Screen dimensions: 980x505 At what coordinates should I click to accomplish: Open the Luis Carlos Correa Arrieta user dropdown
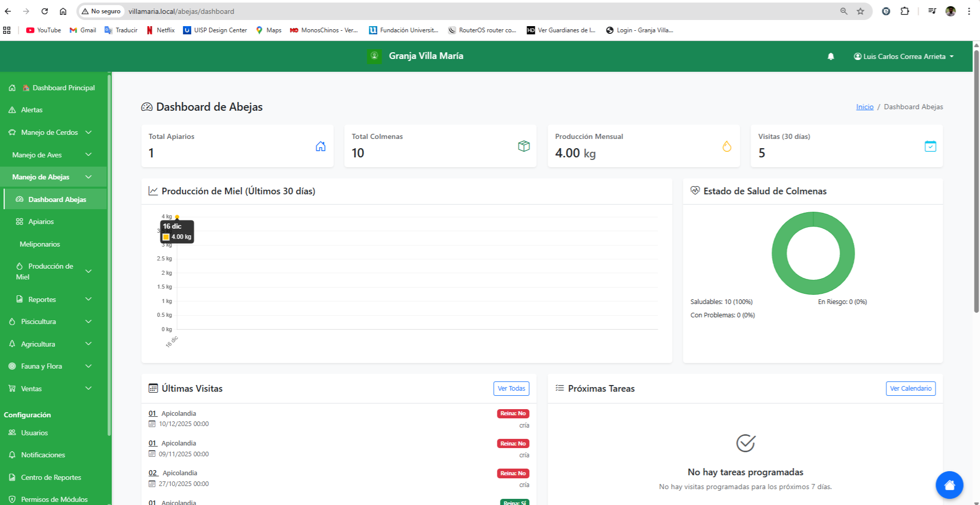pyautogui.click(x=903, y=56)
